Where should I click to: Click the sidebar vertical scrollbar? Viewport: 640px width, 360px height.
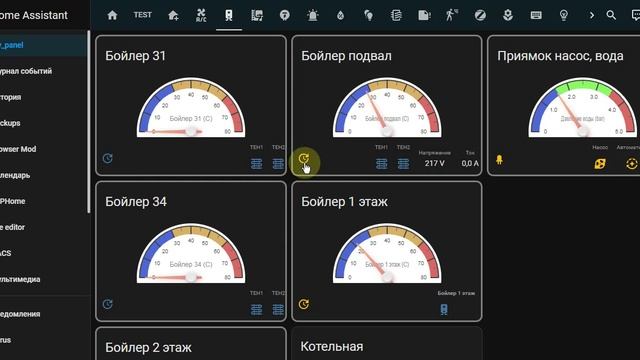click(89, 122)
